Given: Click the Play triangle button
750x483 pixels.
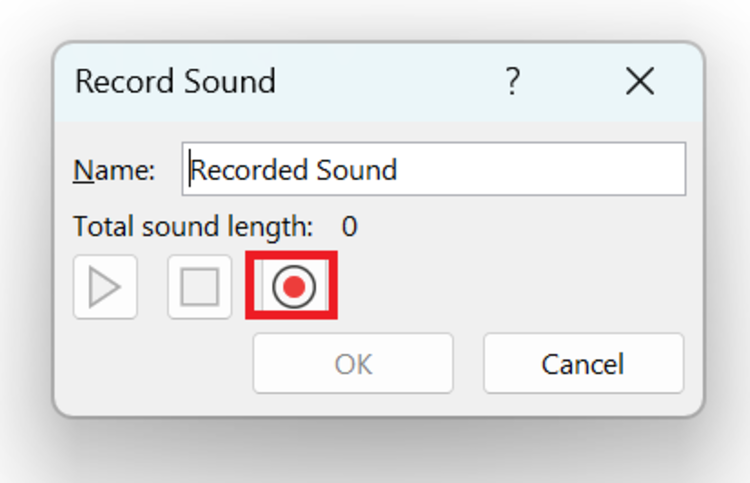Looking at the screenshot, I should 105,287.
